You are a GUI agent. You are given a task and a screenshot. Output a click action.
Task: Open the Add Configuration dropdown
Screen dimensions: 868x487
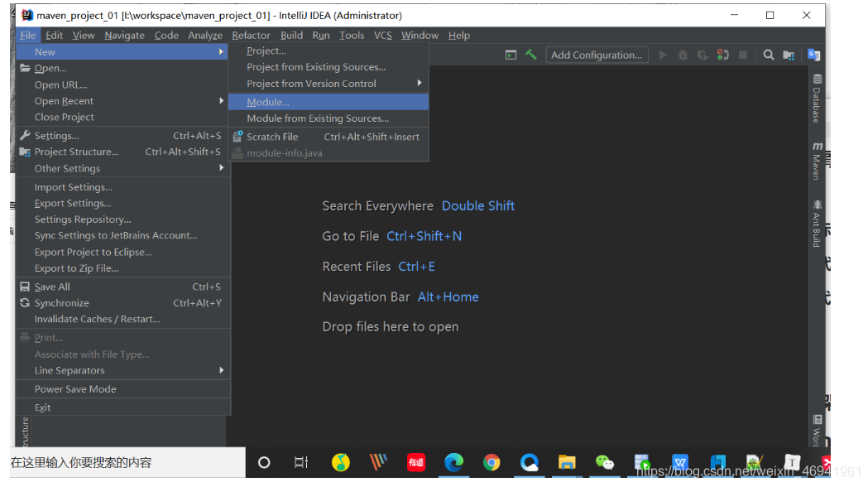[597, 55]
